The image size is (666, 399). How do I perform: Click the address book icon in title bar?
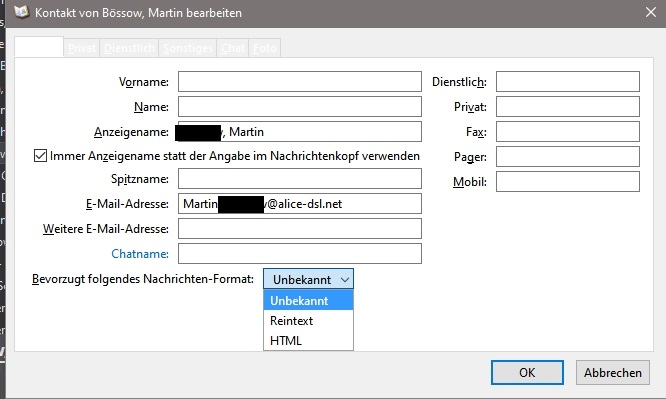[21, 12]
